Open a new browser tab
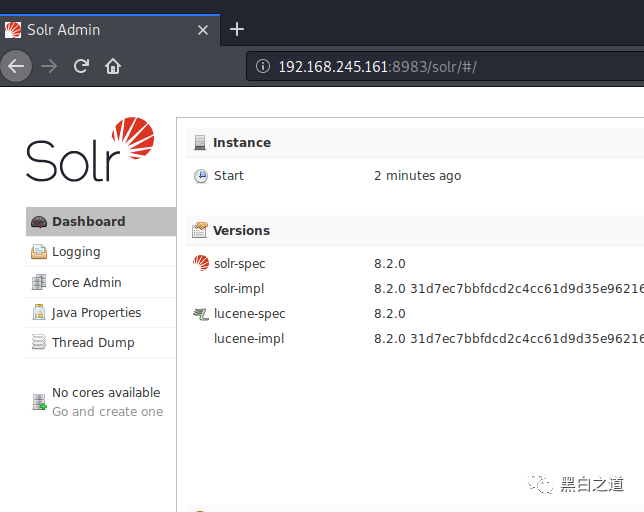This screenshot has height=512, width=644. [x=237, y=29]
